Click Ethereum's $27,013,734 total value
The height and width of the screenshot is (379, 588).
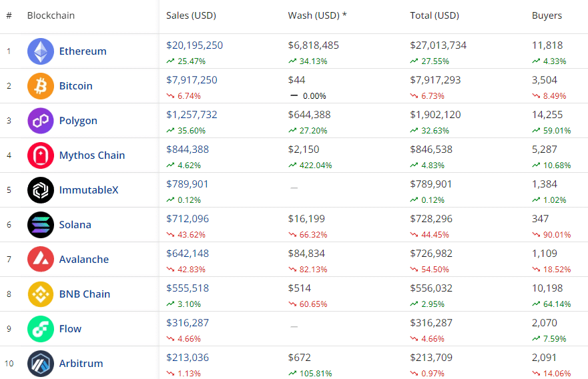click(x=438, y=45)
